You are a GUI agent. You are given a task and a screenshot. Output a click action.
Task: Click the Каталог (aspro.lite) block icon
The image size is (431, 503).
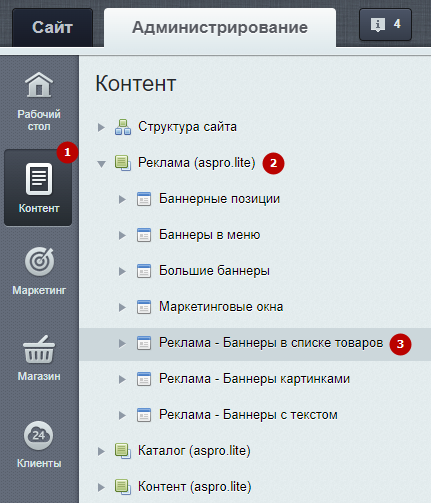click(x=123, y=451)
